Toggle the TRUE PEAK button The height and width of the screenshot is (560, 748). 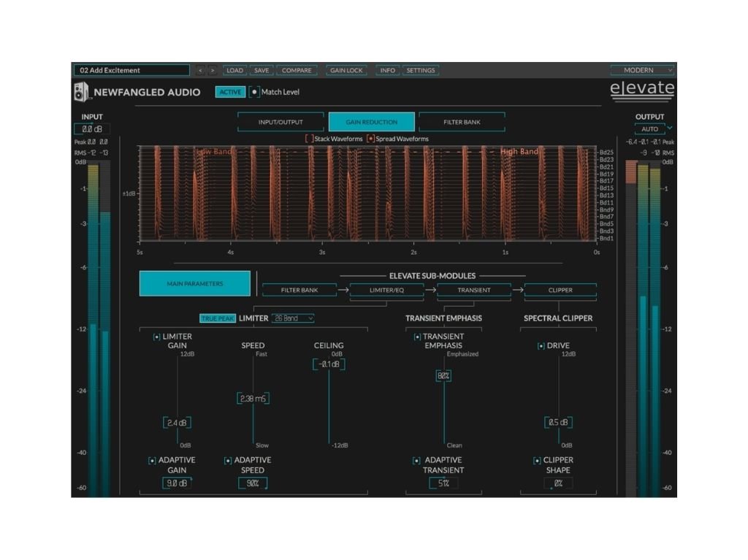[x=218, y=318]
